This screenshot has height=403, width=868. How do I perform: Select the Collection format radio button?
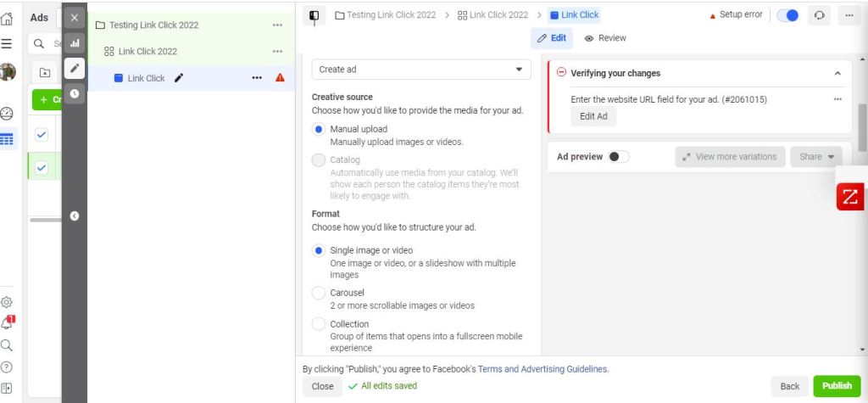[319, 324]
